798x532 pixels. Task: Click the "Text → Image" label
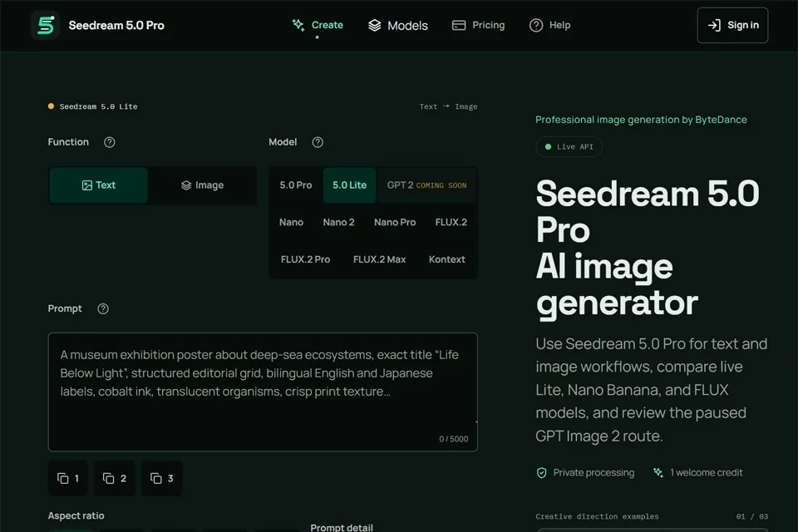[x=448, y=106]
